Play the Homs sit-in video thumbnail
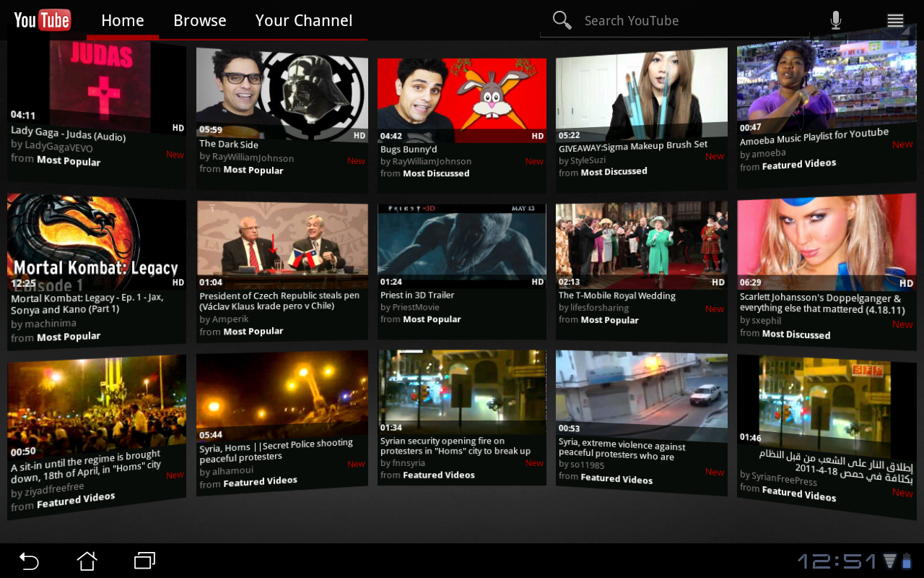Screen dimensions: 924x578 click(x=96, y=406)
